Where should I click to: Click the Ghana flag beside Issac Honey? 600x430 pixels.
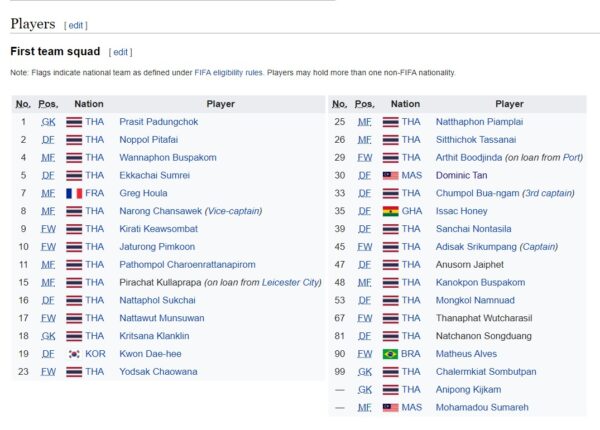(x=390, y=211)
